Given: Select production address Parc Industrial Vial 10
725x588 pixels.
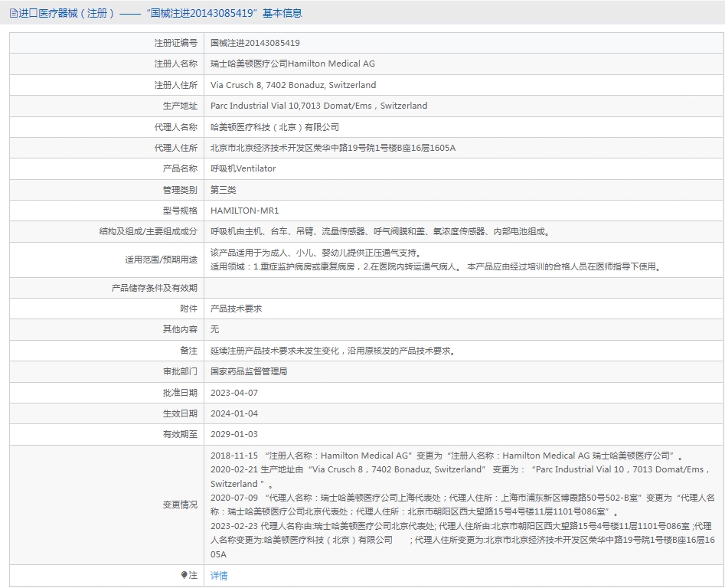Looking at the screenshot, I should [x=318, y=106].
